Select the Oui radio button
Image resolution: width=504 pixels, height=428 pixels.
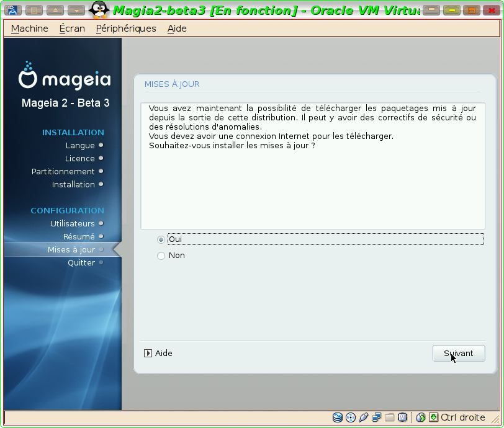(x=161, y=239)
